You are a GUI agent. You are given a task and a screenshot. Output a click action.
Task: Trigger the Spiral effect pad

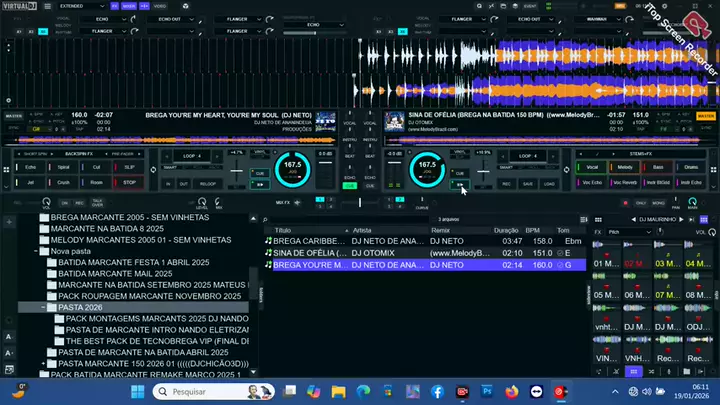coord(64,168)
